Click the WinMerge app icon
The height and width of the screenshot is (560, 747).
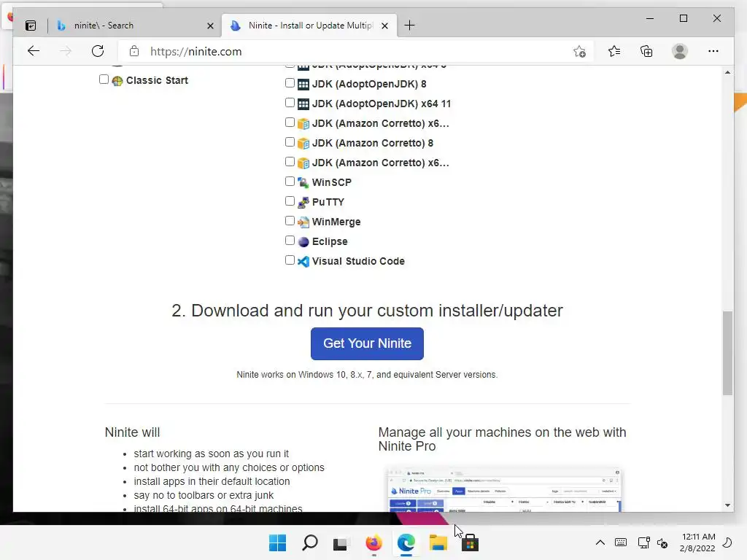pyautogui.click(x=303, y=222)
